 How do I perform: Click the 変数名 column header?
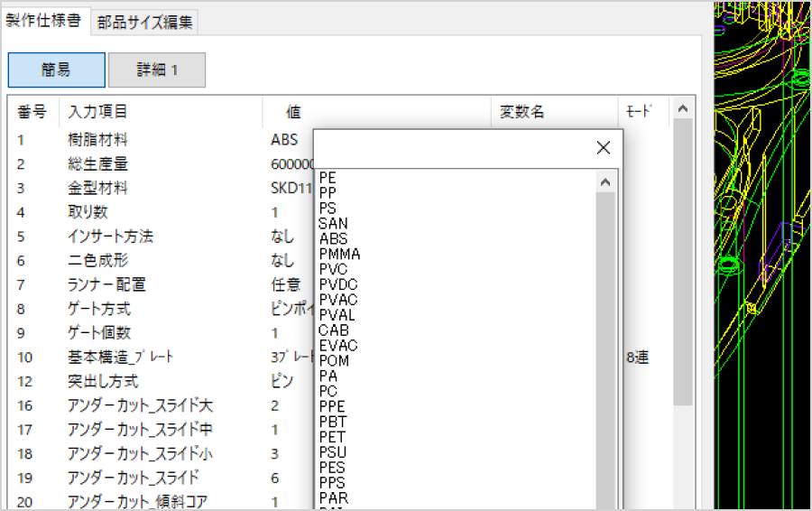[522, 112]
